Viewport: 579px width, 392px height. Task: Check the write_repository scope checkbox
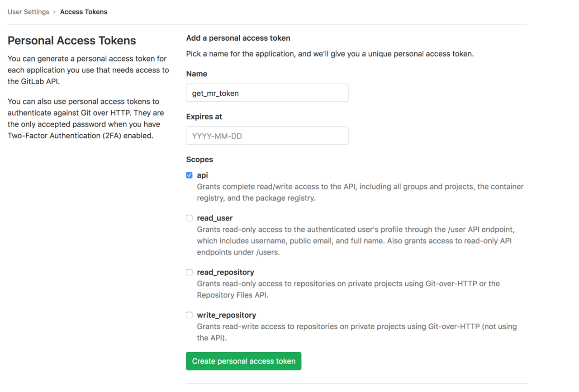tap(189, 315)
